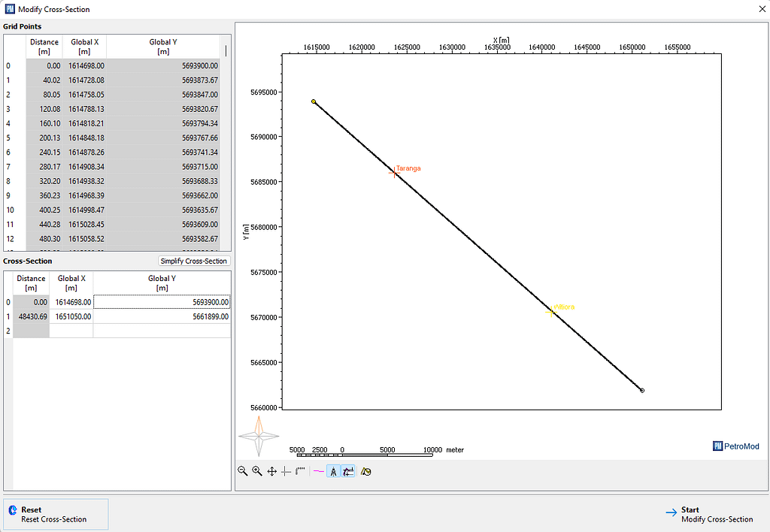The width and height of the screenshot is (770, 532).
Task: Click the Reset Cross-Section button
Action: [56, 515]
